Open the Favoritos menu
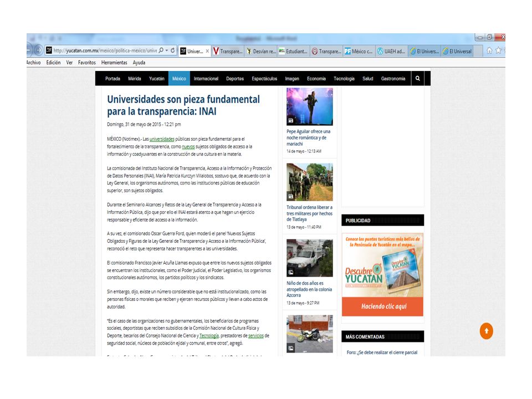 tap(87, 63)
